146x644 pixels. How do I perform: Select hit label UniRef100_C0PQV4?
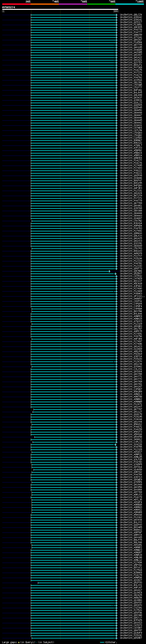(131, 304)
